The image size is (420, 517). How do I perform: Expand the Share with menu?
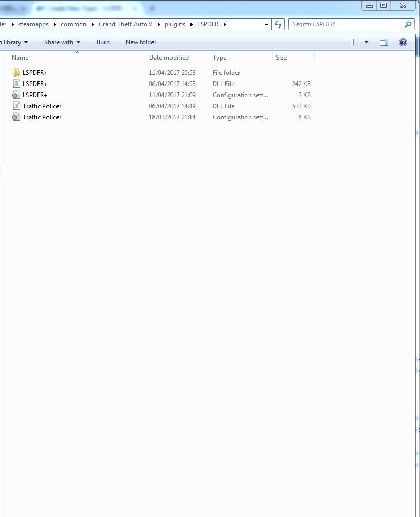click(x=62, y=42)
